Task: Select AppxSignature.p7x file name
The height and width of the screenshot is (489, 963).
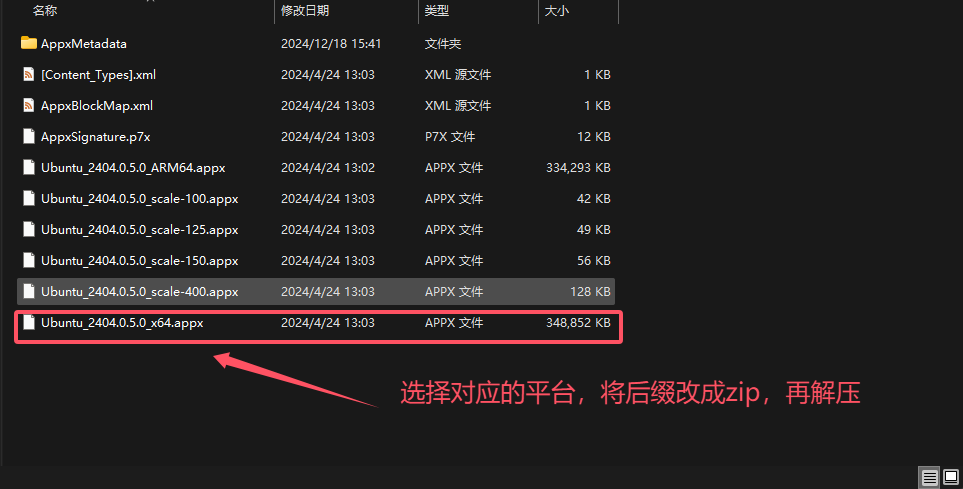Action: click(x=95, y=137)
